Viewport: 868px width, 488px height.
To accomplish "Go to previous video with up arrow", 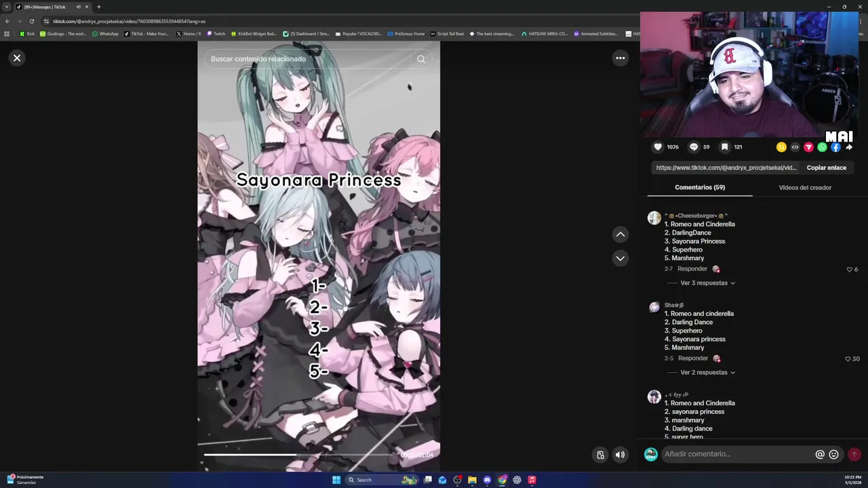I will 620,235.
